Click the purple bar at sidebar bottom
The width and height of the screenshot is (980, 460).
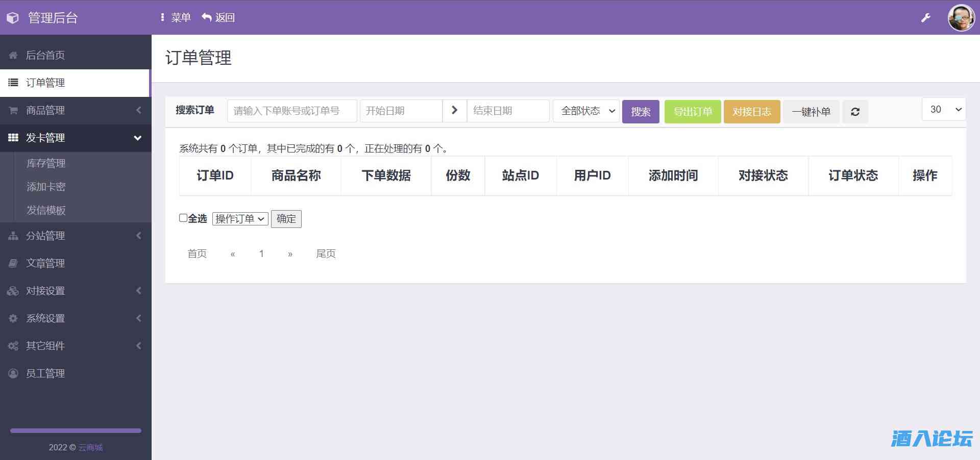tap(76, 431)
